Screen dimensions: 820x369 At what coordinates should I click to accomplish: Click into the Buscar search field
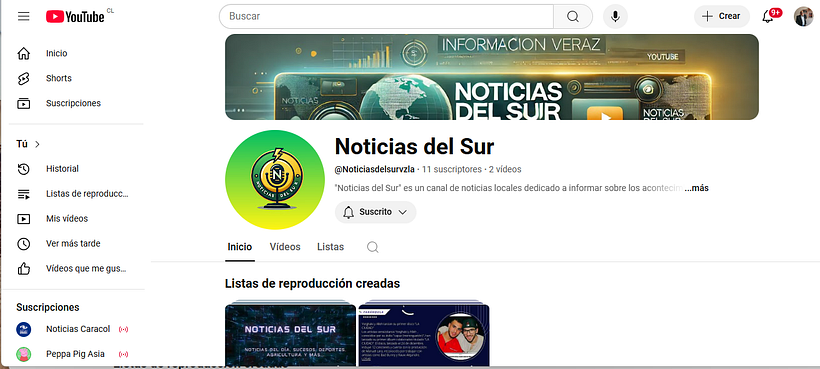[x=386, y=16]
